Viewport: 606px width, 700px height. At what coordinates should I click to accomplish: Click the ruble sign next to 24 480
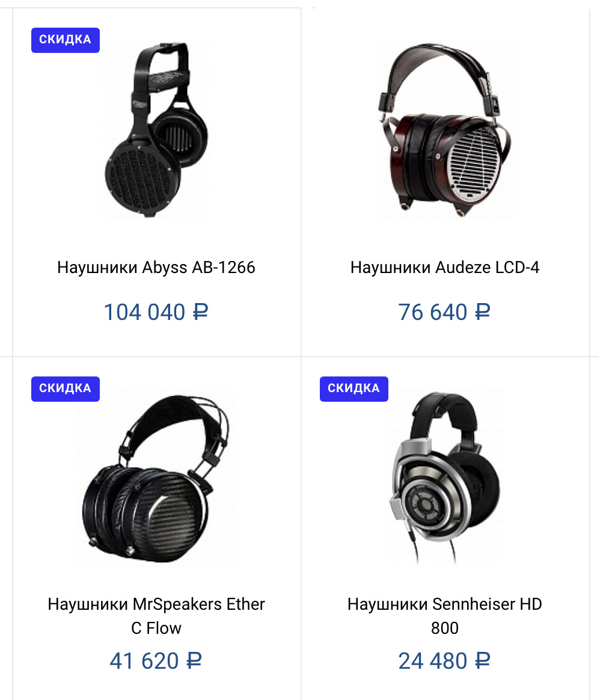pos(482,661)
